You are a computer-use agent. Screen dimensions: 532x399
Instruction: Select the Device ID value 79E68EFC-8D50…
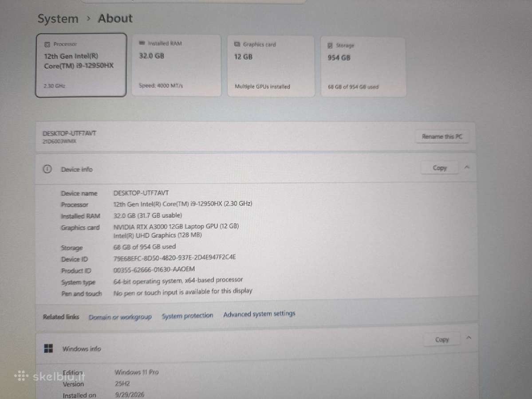[174, 258]
